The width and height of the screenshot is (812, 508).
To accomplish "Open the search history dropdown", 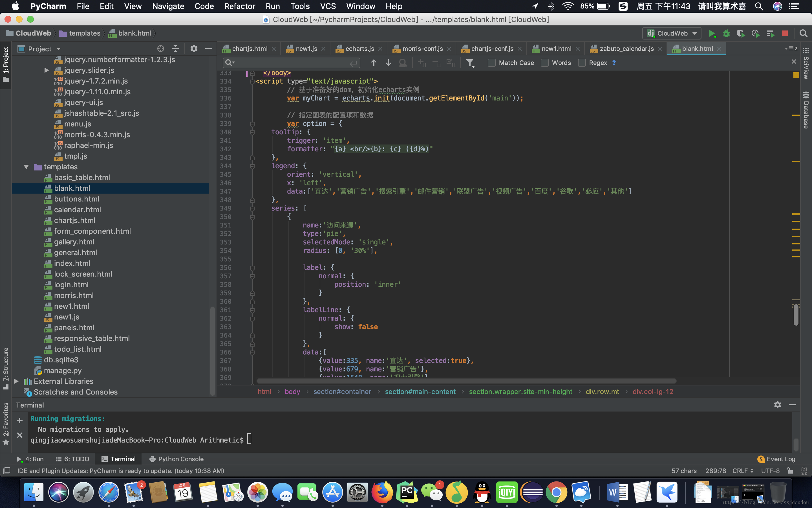I will [x=230, y=63].
